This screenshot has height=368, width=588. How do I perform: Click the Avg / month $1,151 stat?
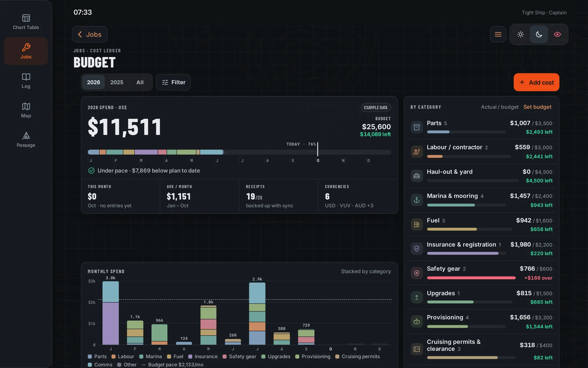(x=199, y=196)
